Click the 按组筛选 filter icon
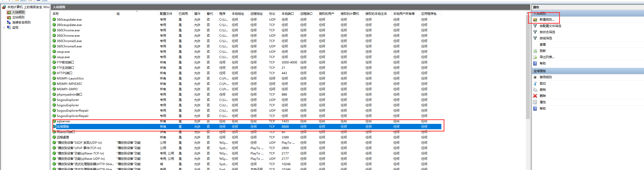 point(535,38)
